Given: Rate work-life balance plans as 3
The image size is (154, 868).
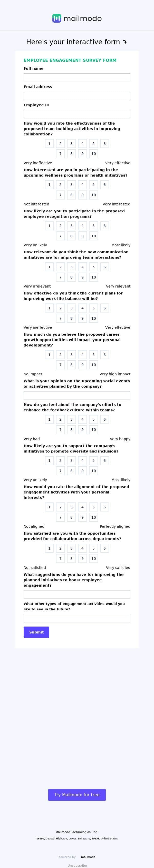Looking at the screenshot, I should [x=71, y=308].
